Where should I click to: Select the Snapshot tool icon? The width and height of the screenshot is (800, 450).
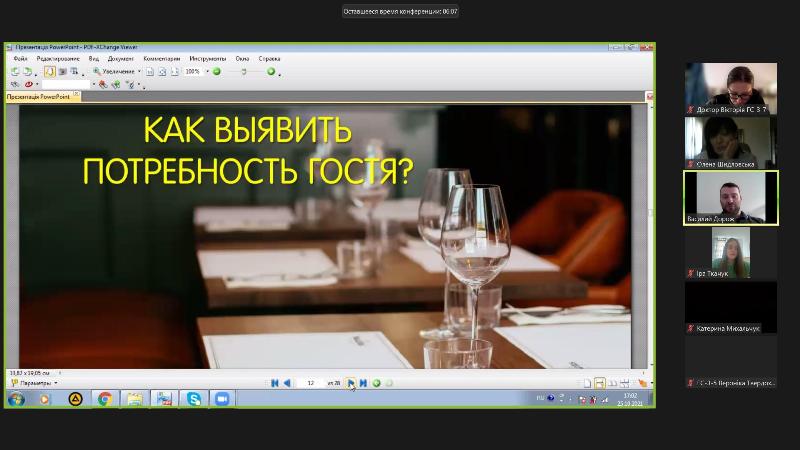click(62, 71)
